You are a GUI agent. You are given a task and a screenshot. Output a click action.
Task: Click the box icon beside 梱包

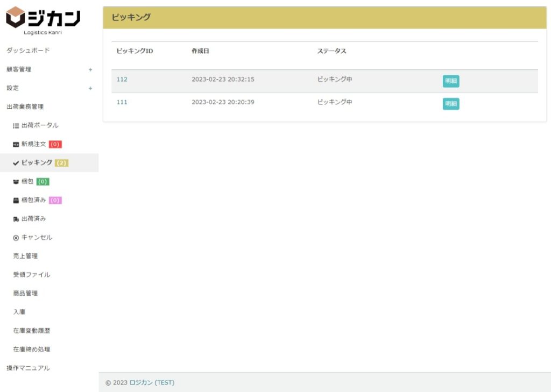(x=16, y=182)
